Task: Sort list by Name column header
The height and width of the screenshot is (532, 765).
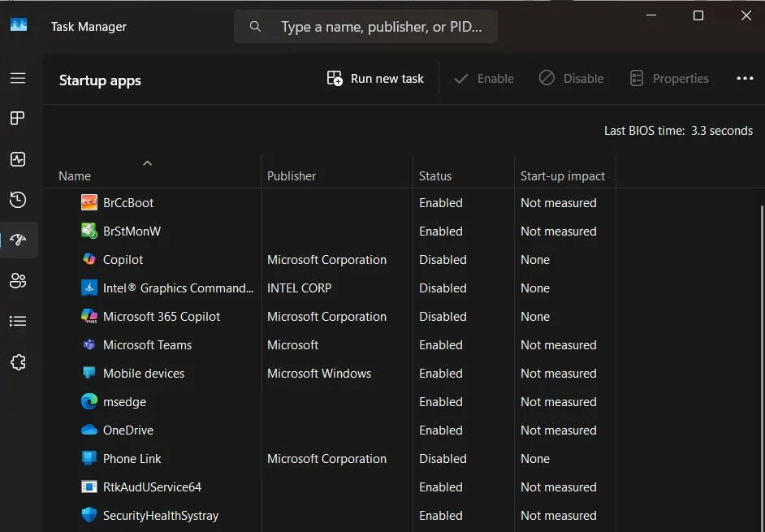Action: pos(75,176)
